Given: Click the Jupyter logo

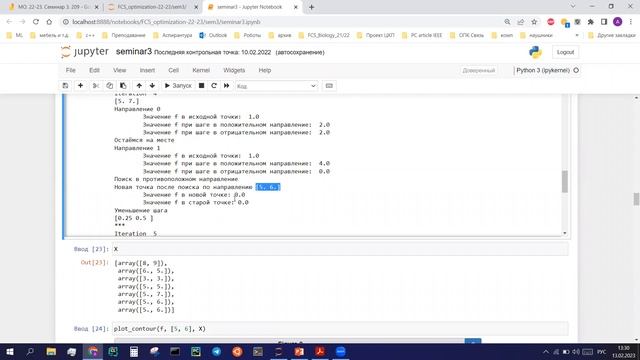Looking at the screenshot, I should pyautogui.click(x=85, y=52).
